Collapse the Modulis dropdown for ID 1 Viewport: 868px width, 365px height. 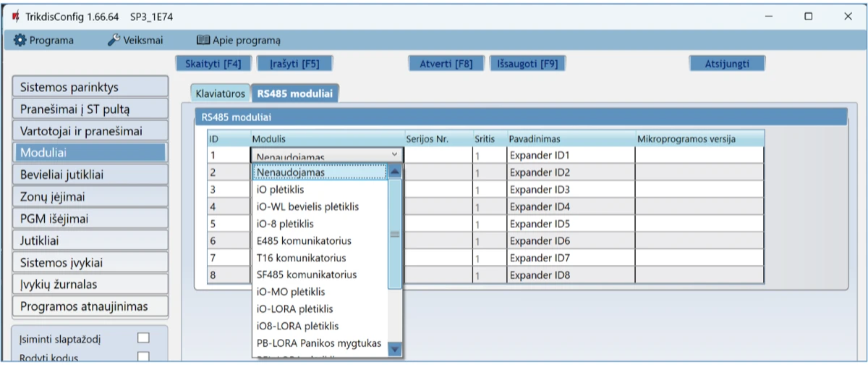pyautogui.click(x=394, y=155)
